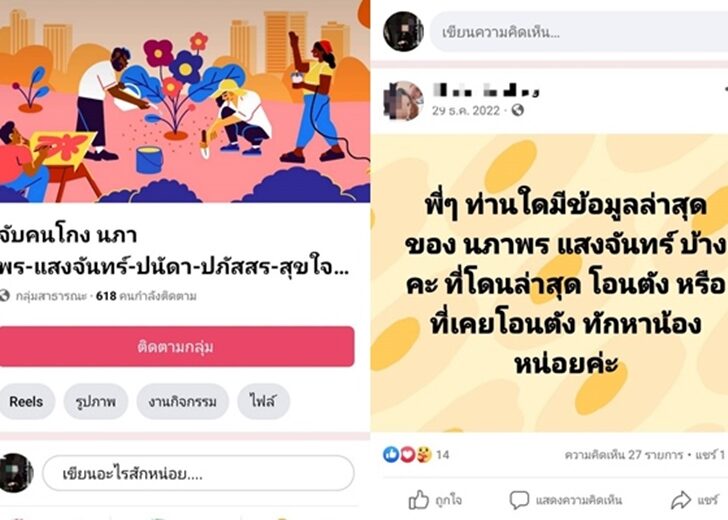This screenshot has width=728, height=520.
Task: Click the pink ติดตามกลุ่ม follow button
Action: 176,346
